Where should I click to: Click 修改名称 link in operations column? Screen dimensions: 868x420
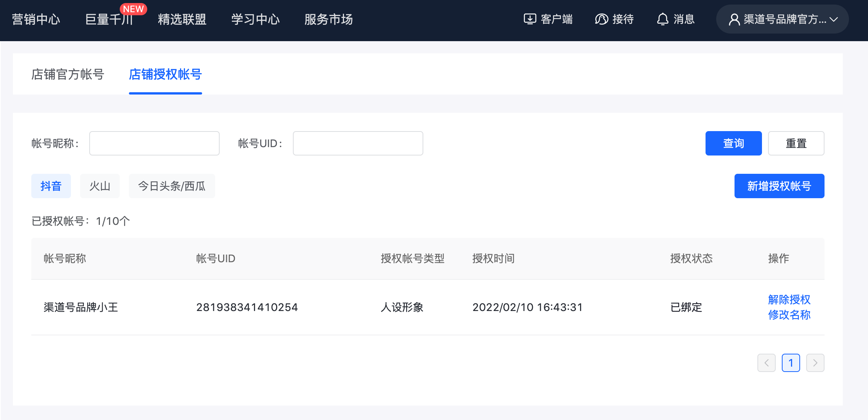[x=789, y=315]
